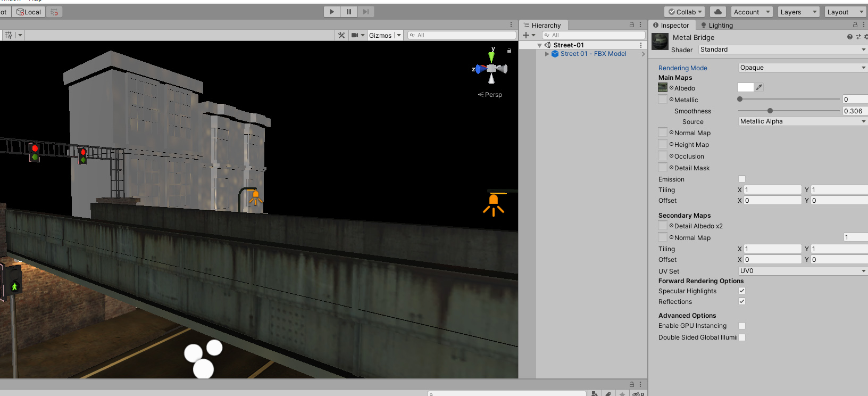Toggle grid snapping icon in the top toolbar
868x396 pixels.
pos(54,12)
